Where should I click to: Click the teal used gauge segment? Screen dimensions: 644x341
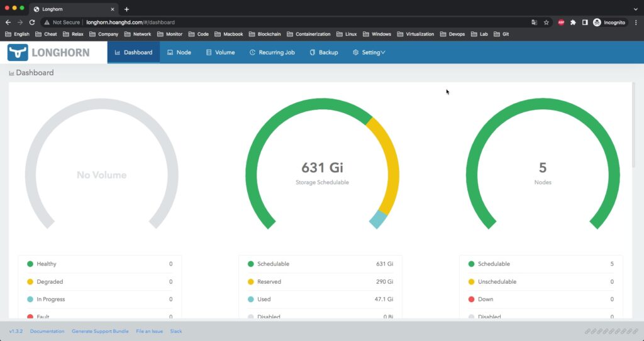[x=378, y=220]
